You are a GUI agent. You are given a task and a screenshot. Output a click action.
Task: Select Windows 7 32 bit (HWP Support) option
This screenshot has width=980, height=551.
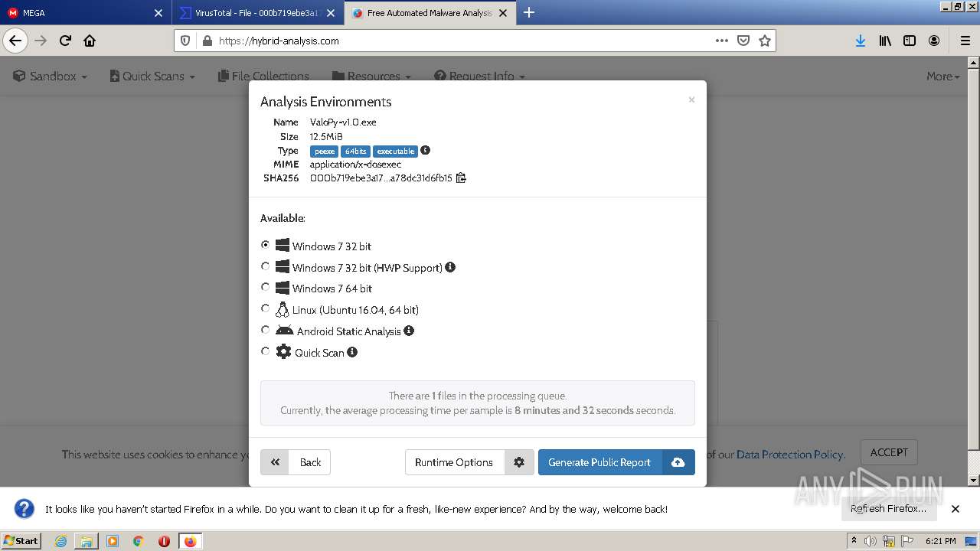click(266, 266)
